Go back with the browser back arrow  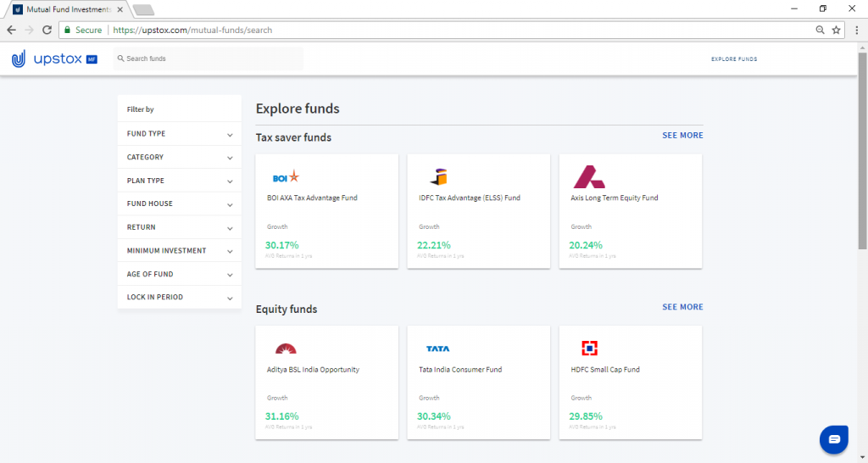pyautogui.click(x=12, y=30)
